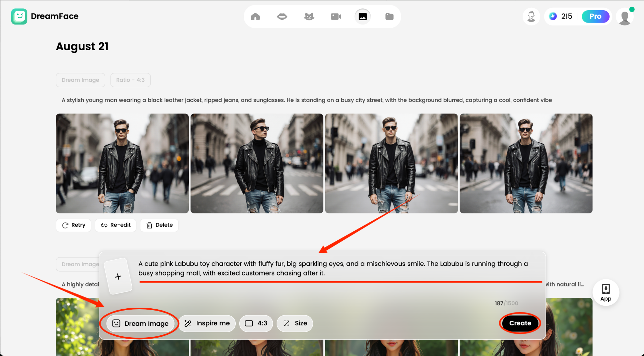Click the Inspire me button
Viewport: 644px width, 356px height.
coord(207,323)
